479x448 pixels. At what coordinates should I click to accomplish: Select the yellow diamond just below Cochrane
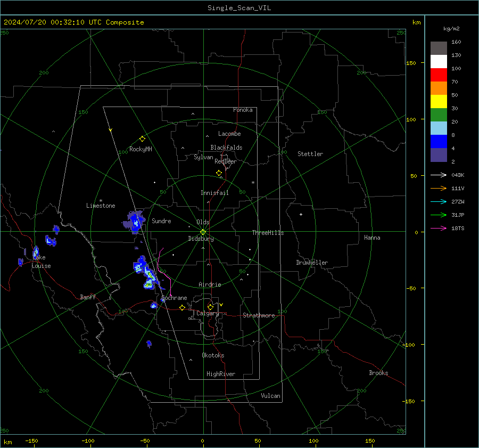coord(182,307)
